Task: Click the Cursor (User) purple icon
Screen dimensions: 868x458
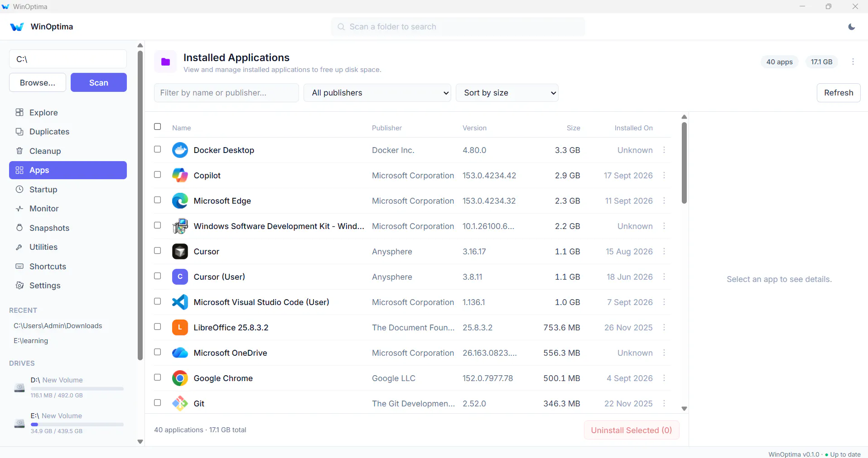Action: (x=180, y=277)
